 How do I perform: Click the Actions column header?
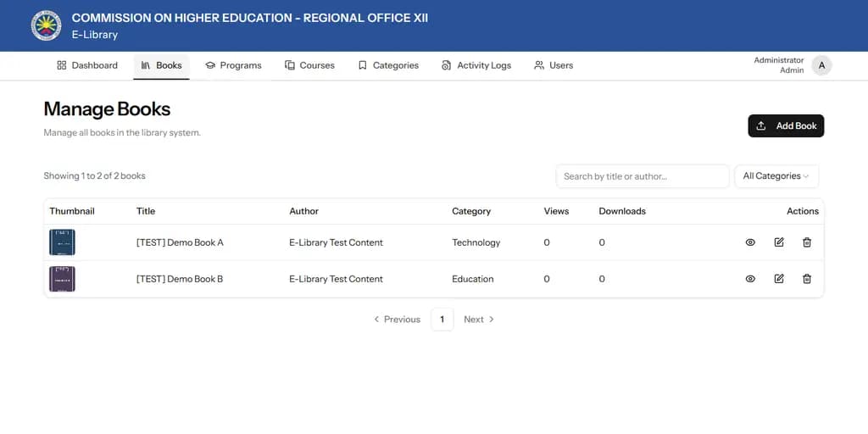point(803,211)
